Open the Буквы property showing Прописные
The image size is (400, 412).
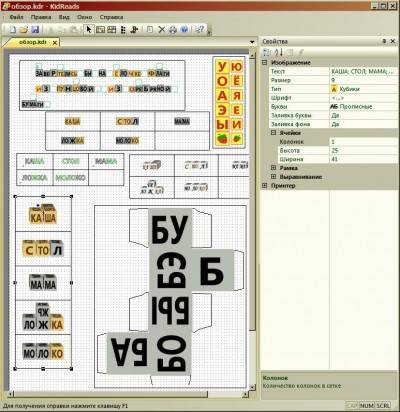(x=363, y=106)
